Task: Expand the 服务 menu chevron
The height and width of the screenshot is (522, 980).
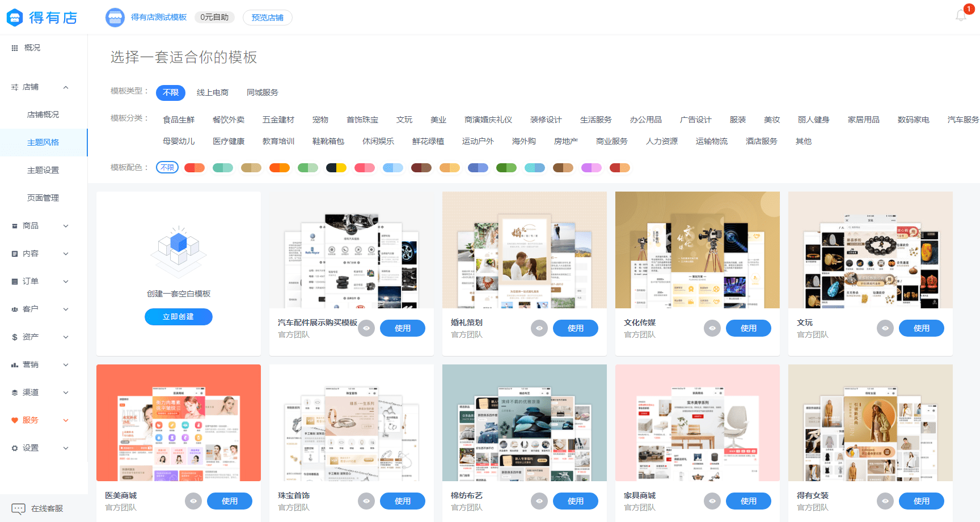Action: coord(66,421)
